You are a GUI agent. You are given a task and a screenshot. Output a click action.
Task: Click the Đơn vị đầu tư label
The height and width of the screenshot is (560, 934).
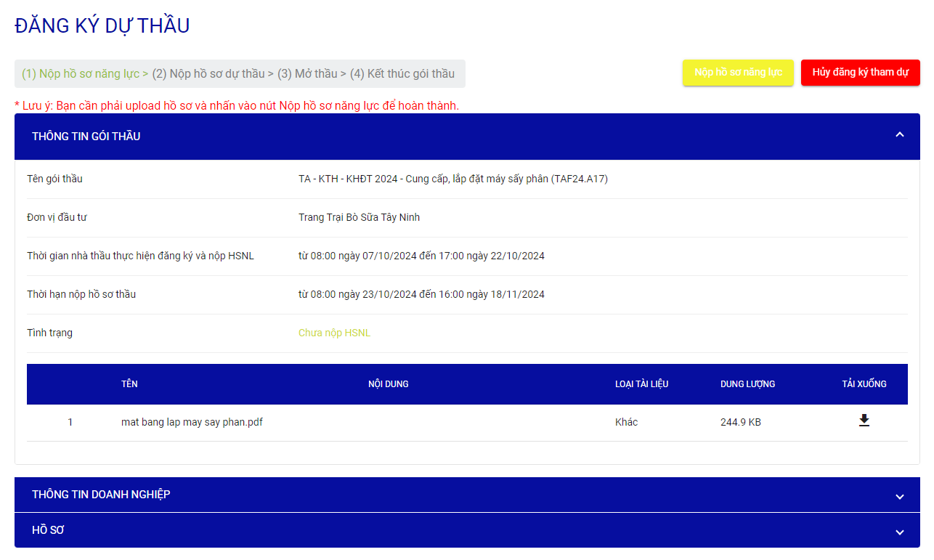point(57,217)
